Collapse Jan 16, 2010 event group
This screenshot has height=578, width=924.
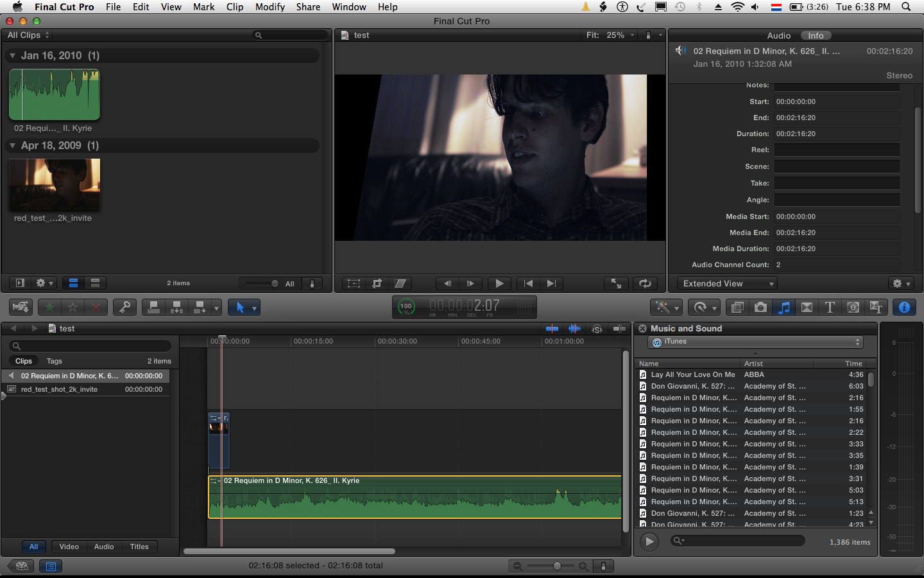click(x=12, y=56)
